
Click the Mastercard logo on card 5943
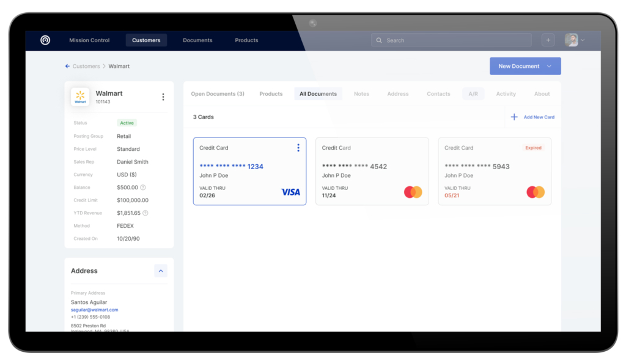(x=536, y=192)
